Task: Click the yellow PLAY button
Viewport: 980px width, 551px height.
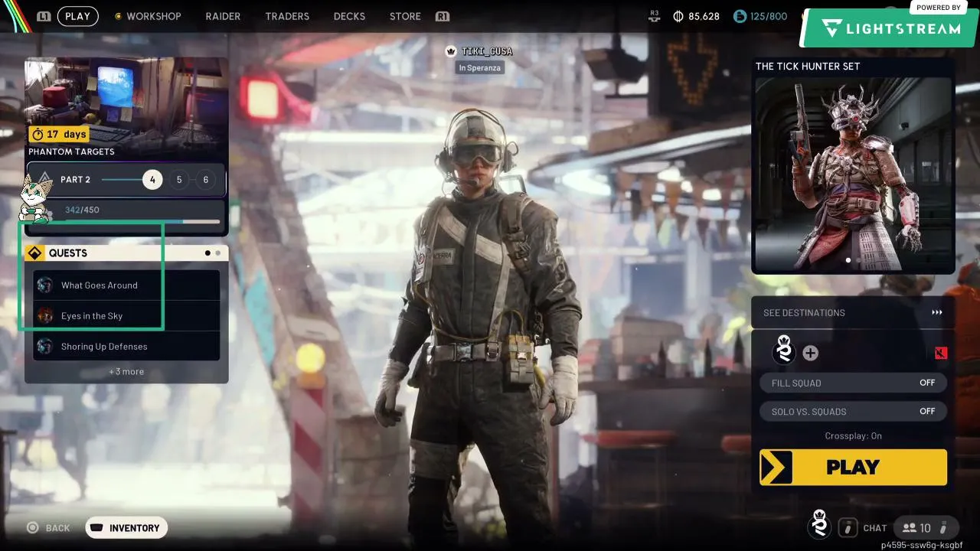Action: (853, 467)
